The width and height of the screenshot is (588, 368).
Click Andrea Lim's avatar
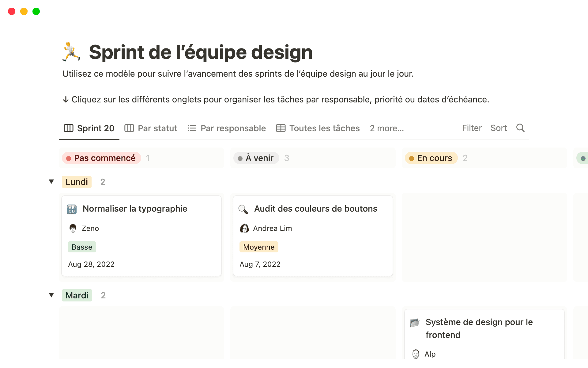point(244,228)
